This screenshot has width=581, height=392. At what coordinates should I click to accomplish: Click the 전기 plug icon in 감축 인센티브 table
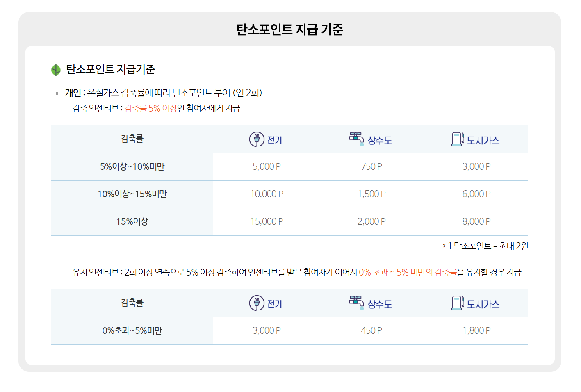pyautogui.click(x=257, y=139)
